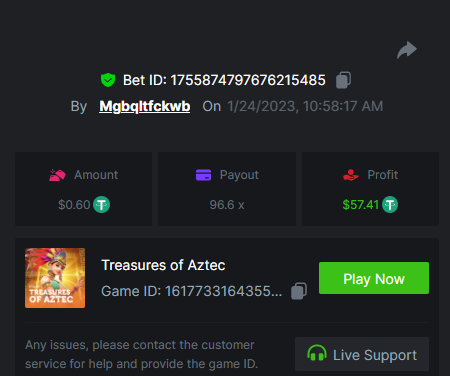
Task: Click the purple Payout card icon
Action: (203, 175)
